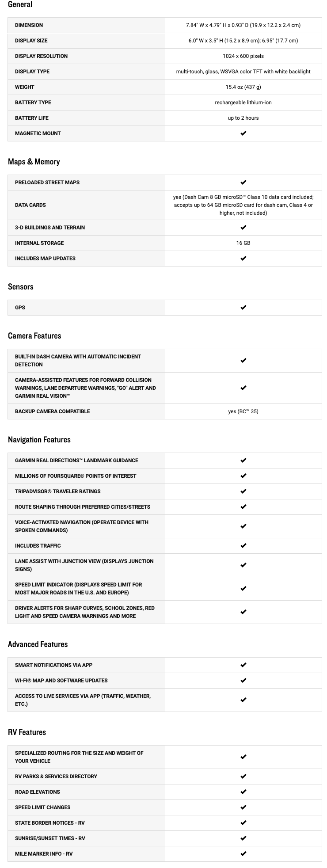Click the RV Features section heading
The width and height of the screenshot is (327, 868).
click(x=27, y=732)
